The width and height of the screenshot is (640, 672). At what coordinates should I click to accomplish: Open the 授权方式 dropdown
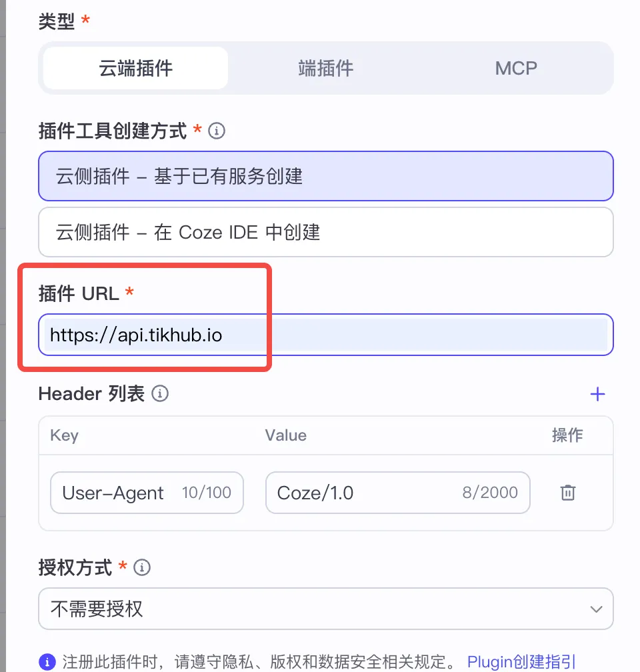click(313, 609)
